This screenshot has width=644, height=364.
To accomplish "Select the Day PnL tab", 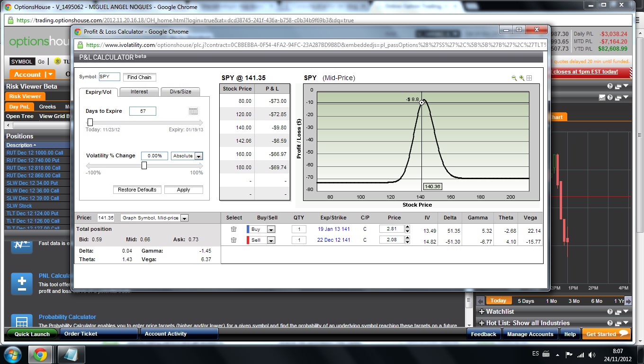I will coord(19,107).
